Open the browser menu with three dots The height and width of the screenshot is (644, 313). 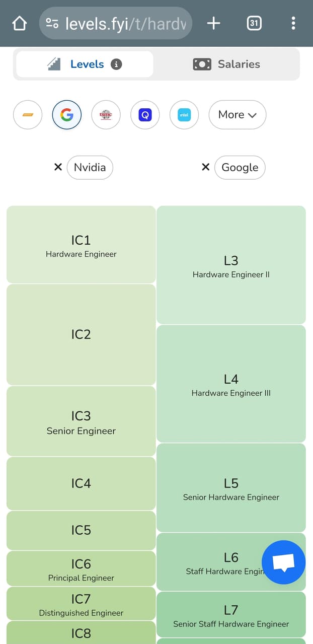tap(293, 23)
